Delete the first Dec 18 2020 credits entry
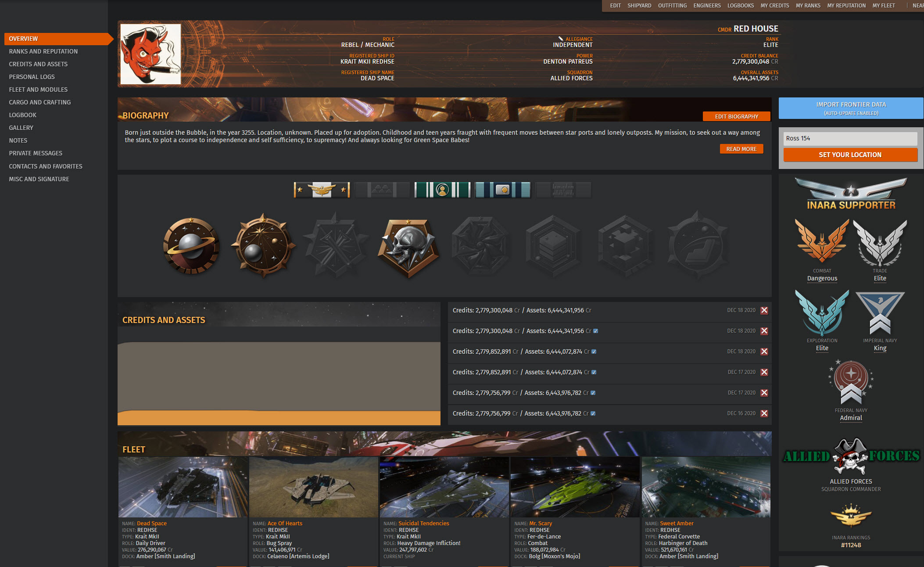Image resolution: width=924 pixels, height=567 pixels. coord(764,310)
